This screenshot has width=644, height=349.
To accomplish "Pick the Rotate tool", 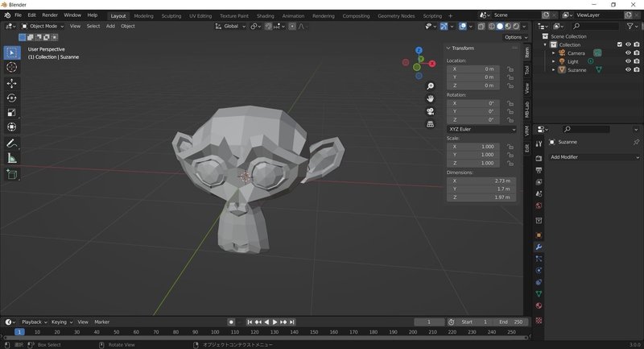I will pos(12,98).
